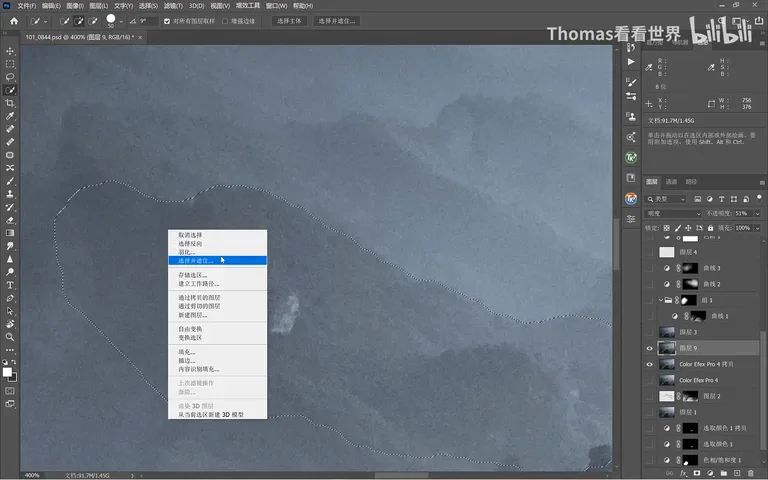Select the Zoom tool

(10, 337)
